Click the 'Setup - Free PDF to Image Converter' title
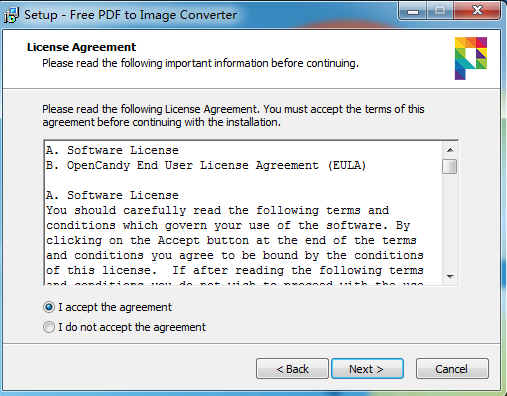Viewport: 507px width, 396px height. pos(130,15)
